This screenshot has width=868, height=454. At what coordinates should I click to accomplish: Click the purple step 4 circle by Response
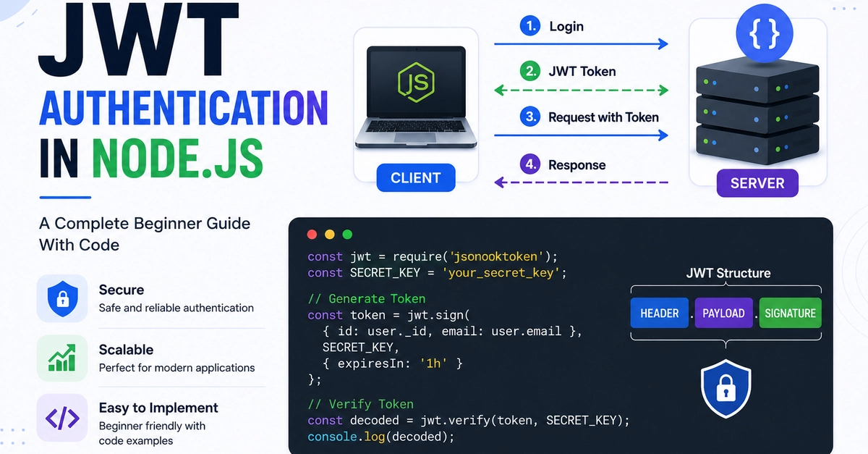530,164
